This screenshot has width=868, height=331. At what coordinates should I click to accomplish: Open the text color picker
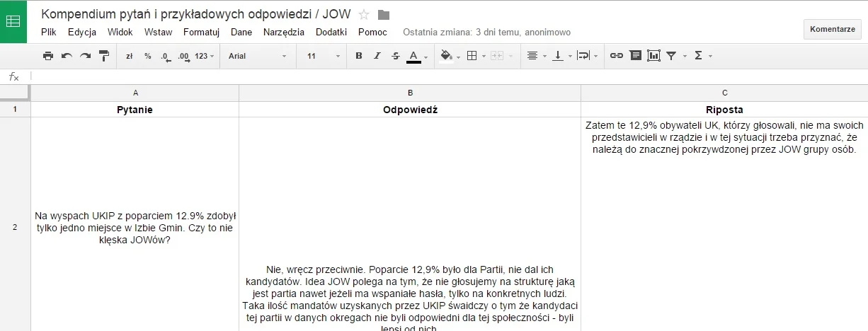tap(417, 56)
